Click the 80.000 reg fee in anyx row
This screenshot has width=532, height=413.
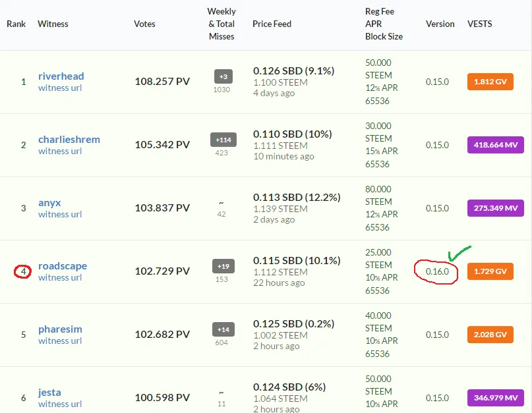[378, 189]
